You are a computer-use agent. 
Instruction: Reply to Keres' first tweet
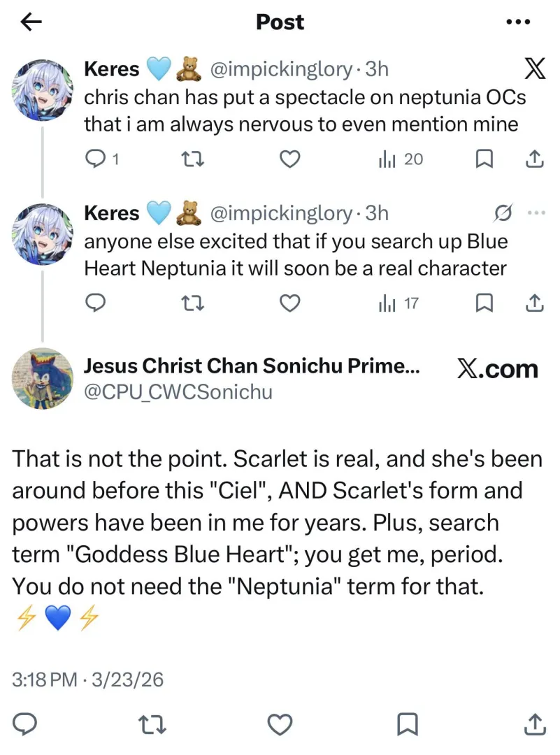[x=95, y=159]
